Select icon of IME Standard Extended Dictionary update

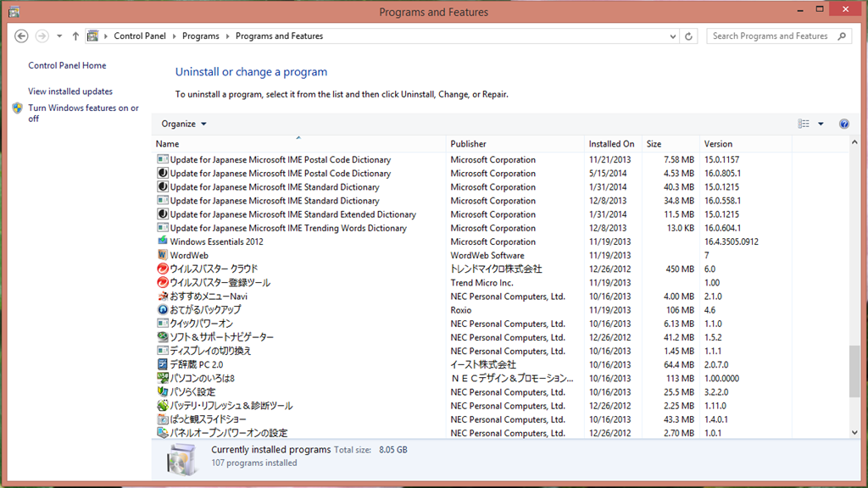point(162,214)
